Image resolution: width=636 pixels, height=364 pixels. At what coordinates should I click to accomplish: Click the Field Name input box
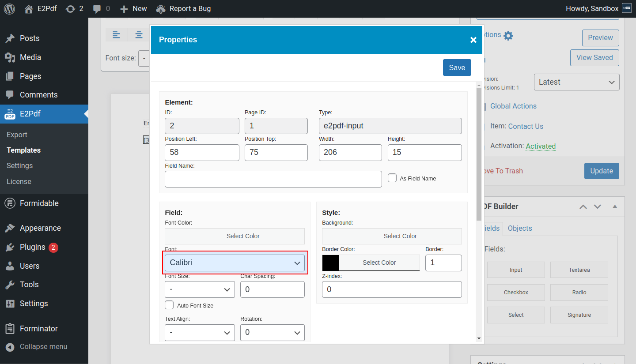(273, 179)
